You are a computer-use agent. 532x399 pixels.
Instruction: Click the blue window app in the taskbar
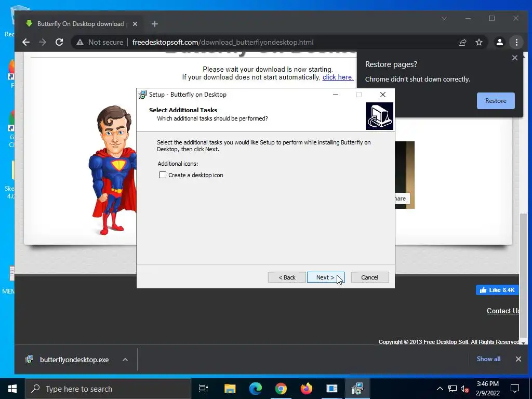pos(332,389)
